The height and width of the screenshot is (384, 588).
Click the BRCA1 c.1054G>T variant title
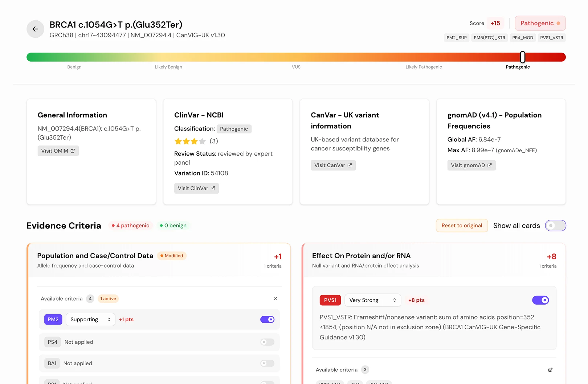tap(116, 25)
